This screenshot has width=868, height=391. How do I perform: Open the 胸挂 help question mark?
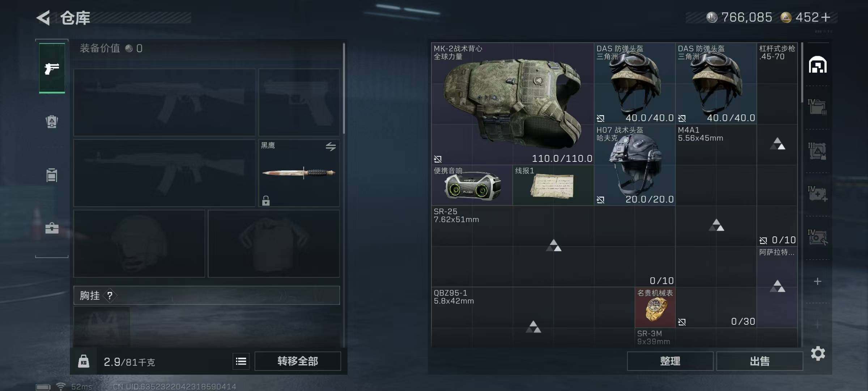[110, 295]
